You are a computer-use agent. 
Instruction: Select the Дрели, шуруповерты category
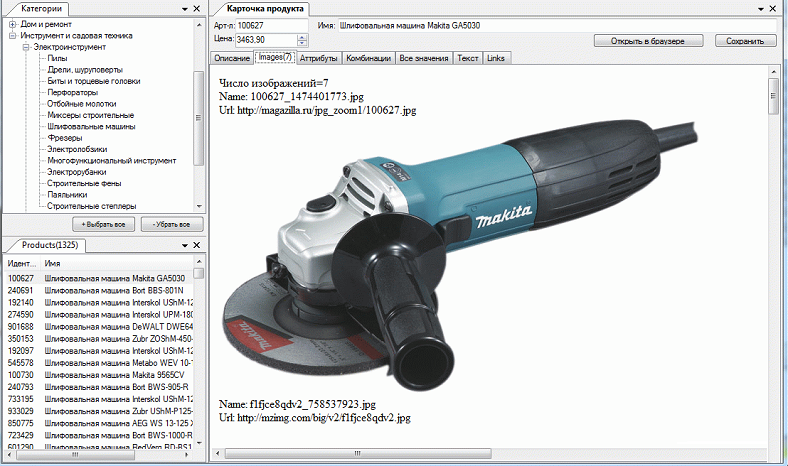coord(85,70)
